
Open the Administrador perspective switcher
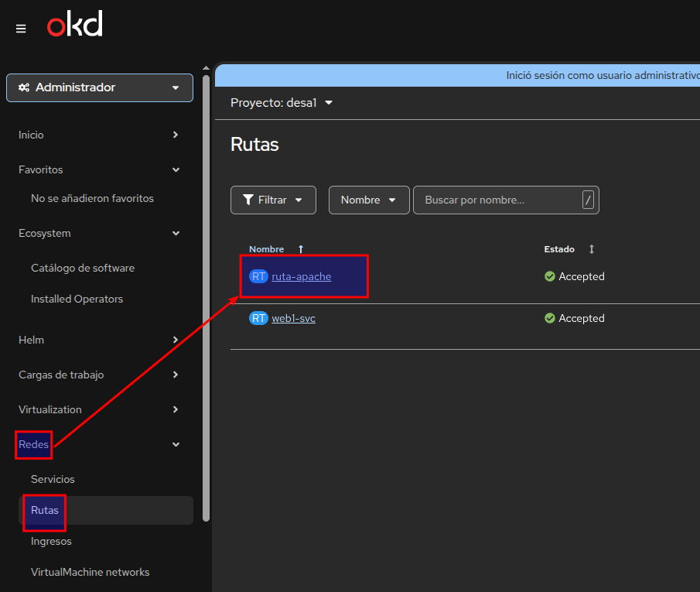coord(100,87)
